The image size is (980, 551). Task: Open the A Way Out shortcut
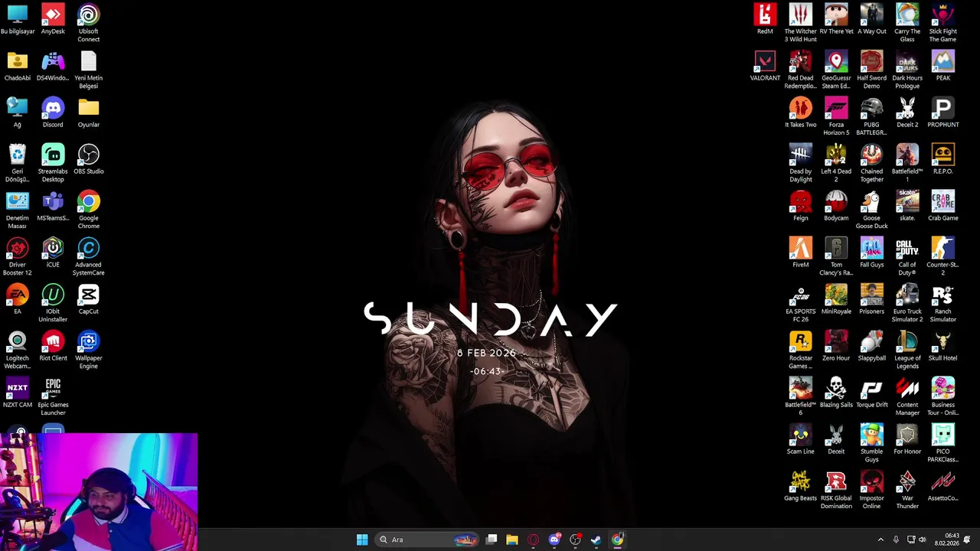(871, 19)
